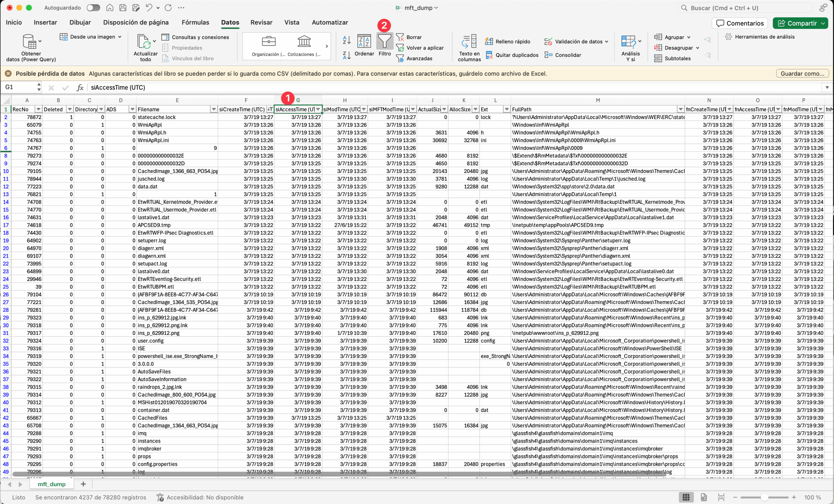834x504 pixels.
Task: Switch to page break preview icon
Action: [x=721, y=497]
